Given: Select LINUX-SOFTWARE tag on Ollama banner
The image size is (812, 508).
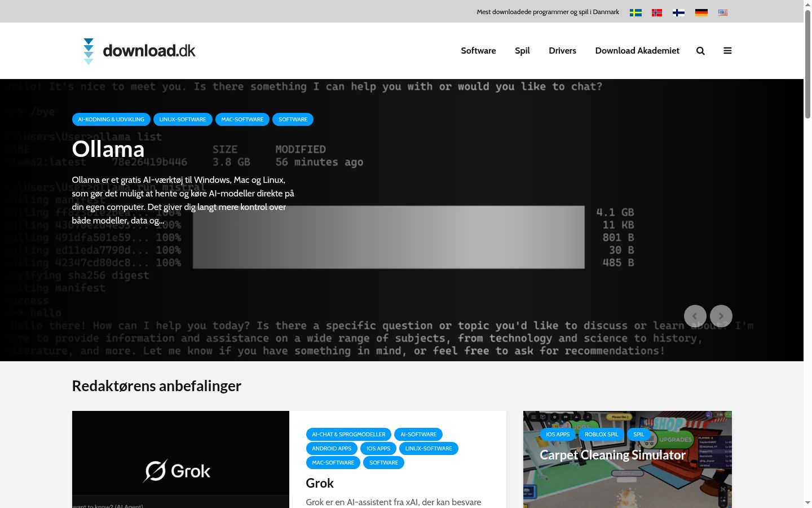Looking at the screenshot, I should point(183,120).
